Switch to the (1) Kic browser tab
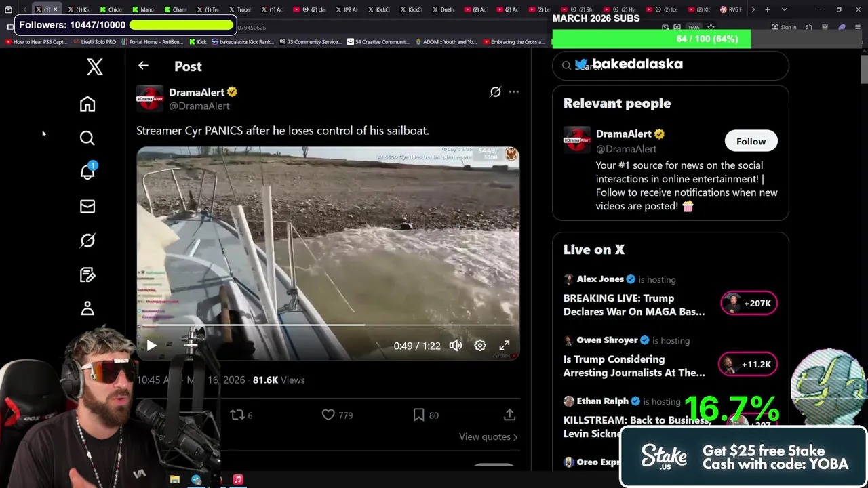The height and width of the screenshot is (488, 868). pos(78,9)
